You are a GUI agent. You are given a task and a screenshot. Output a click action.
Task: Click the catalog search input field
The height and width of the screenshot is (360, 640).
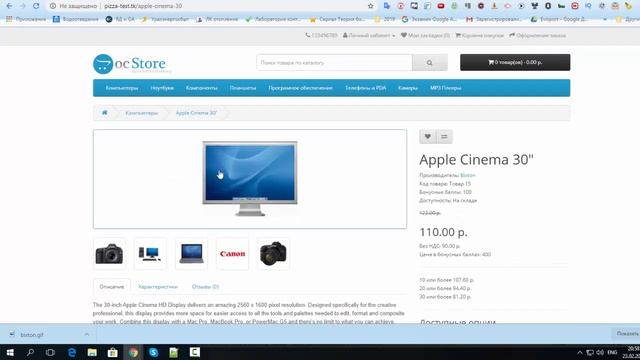334,63
